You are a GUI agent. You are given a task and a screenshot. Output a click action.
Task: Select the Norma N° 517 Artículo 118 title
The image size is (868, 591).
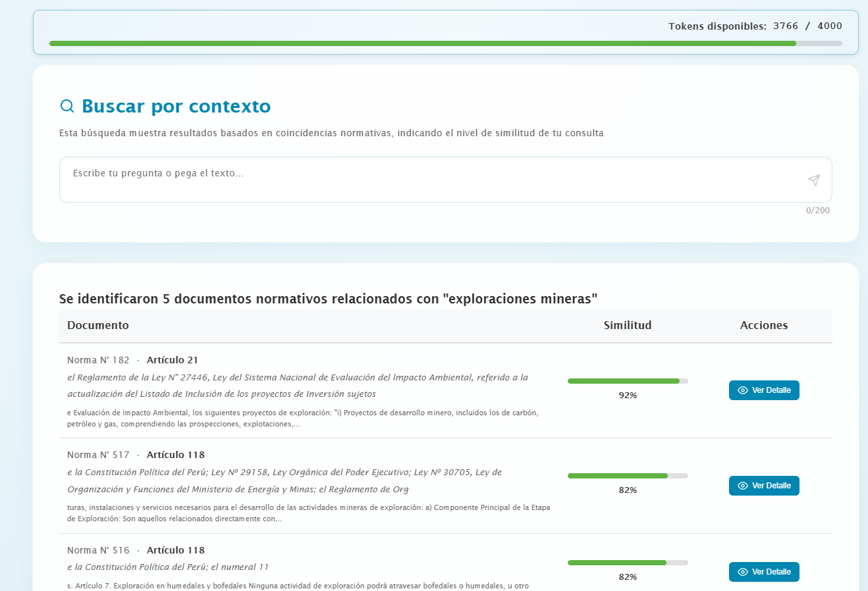pyautogui.click(x=136, y=455)
